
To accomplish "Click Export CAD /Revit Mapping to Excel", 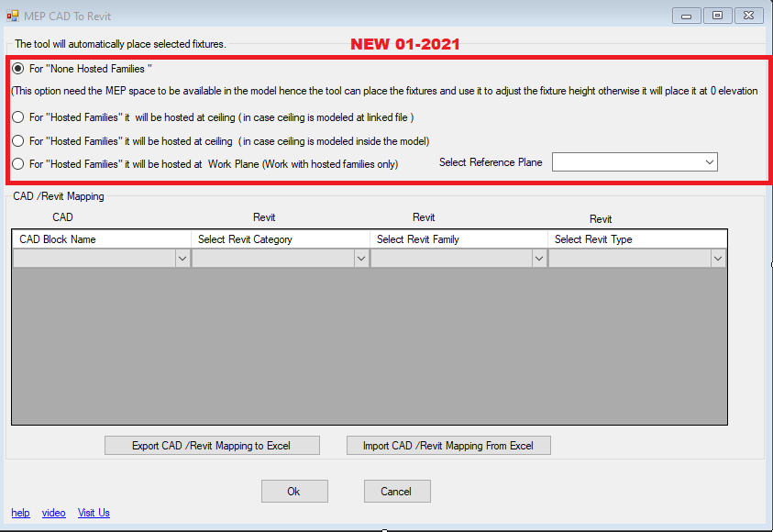I will tap(212, 446).
